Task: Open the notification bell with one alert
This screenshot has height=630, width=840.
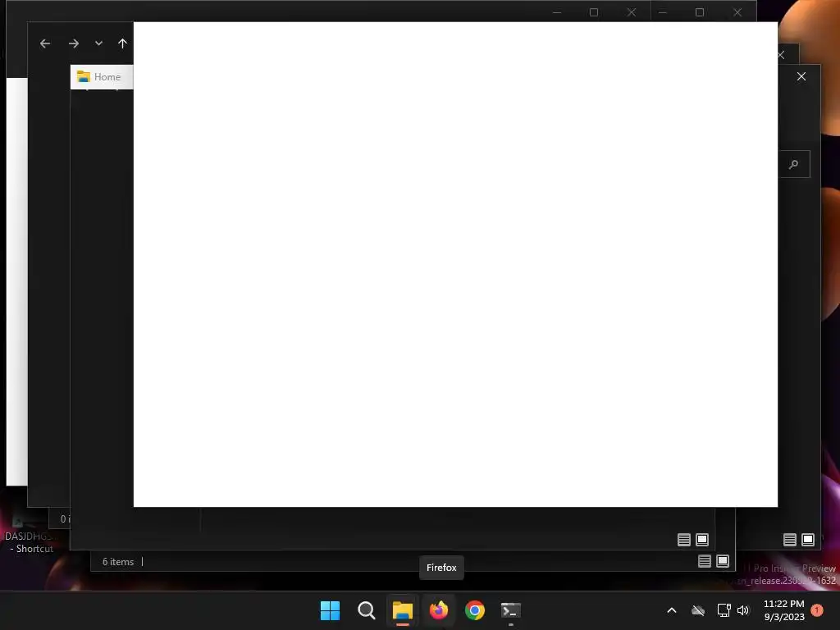Action: click(x=817, y=610)
